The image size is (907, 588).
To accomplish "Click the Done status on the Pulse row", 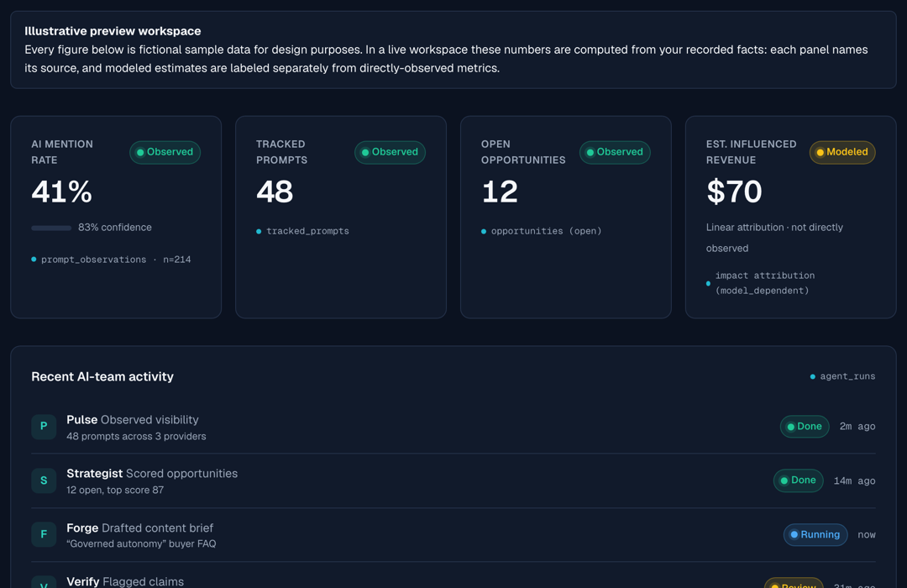I will tap(805, 427).
